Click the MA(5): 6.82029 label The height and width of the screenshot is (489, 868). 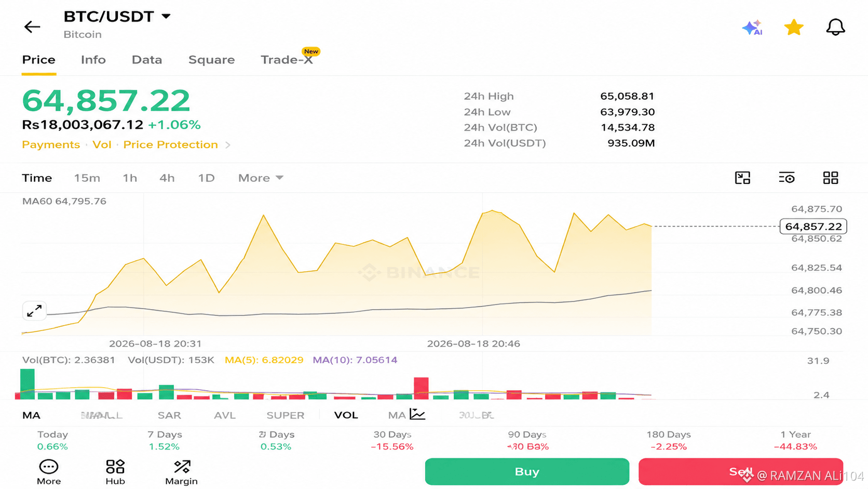point(264,360)
